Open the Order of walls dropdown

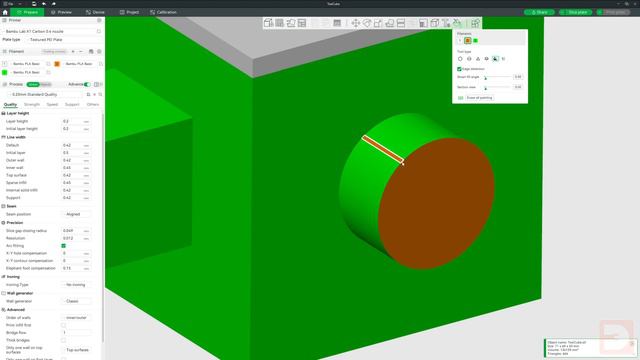[76, 318]
